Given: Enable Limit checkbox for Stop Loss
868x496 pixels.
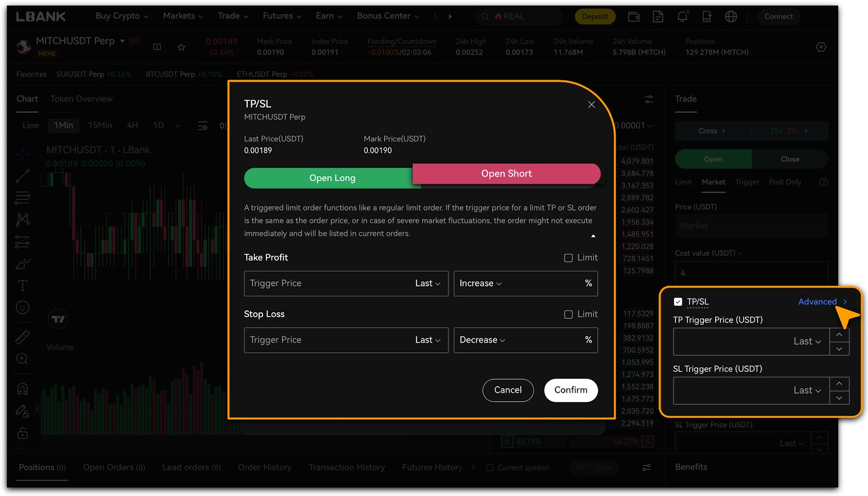Looking at the screenshot, I should (568, 314).
